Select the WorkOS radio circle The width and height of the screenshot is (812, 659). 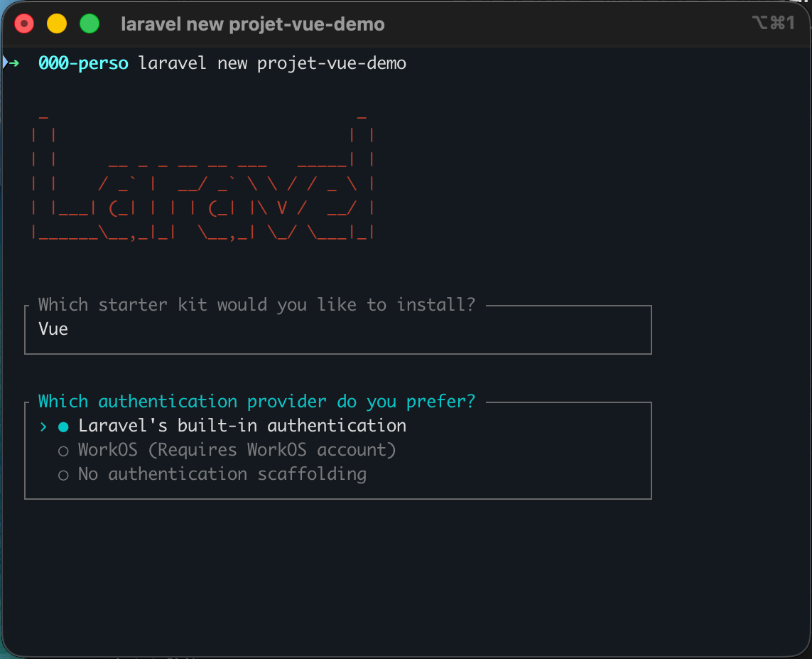[63, 451]
